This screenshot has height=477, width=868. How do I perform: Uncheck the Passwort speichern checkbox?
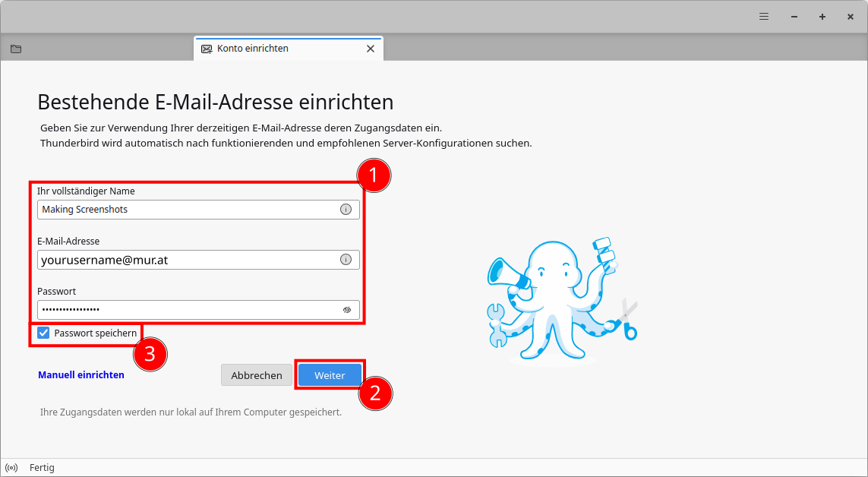[x=44, y=333]
